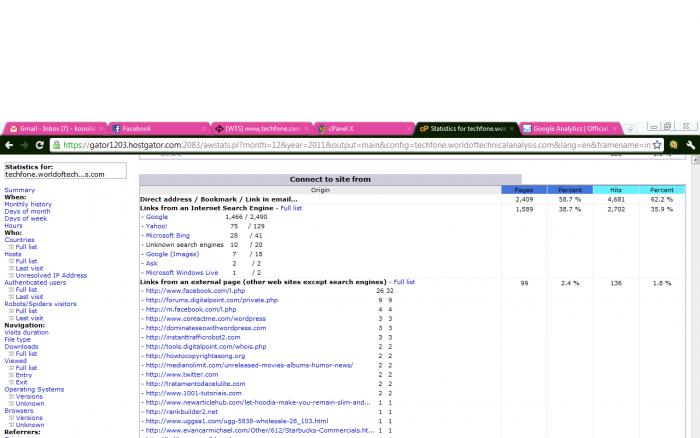
Task: Click the page vertical scrollbar up arrow
Action: click(695, 160)
